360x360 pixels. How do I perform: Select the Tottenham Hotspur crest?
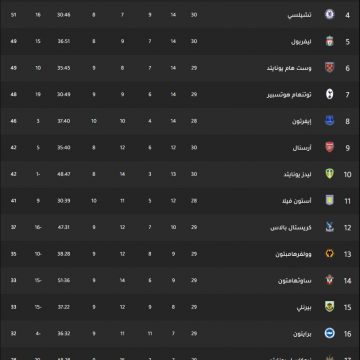(x=329, y=94)
